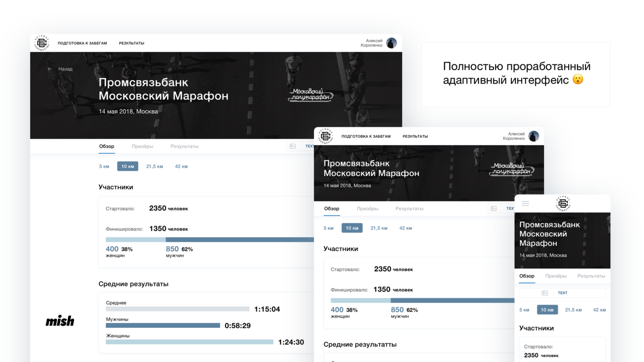
Task: Click the date 14 мая 2018 in the desktop banner
Action: click(x=128, y=111)
